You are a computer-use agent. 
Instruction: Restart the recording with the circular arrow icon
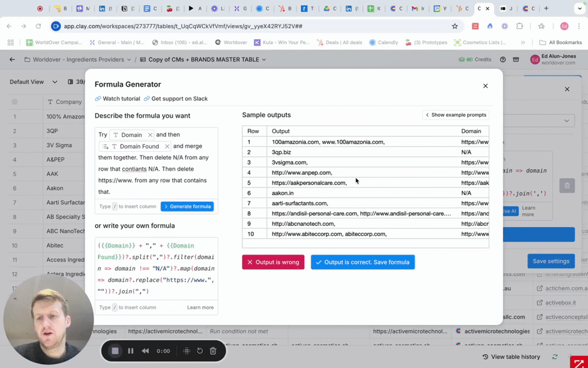pos(200,351)
